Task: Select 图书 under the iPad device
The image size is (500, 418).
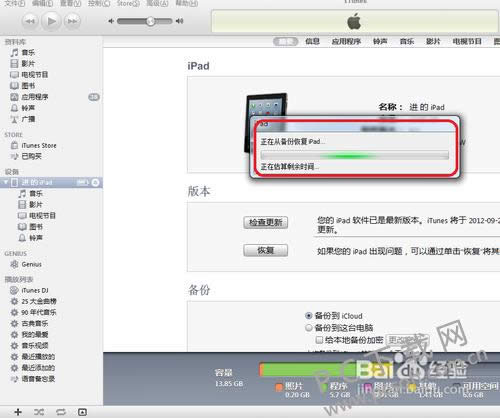Action: 36,227
